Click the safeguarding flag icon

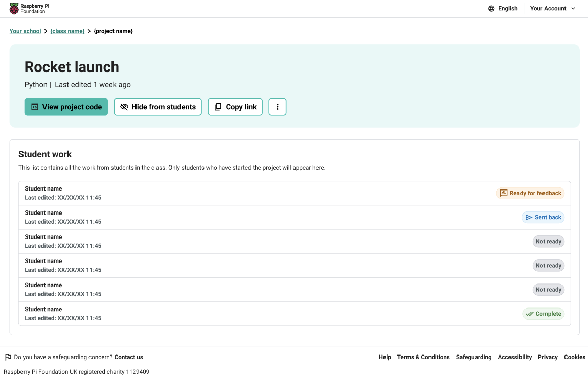8,357
